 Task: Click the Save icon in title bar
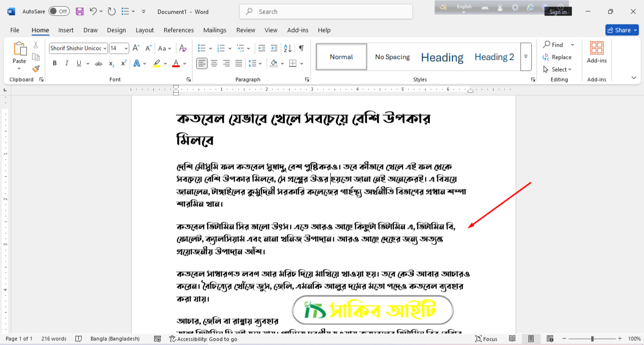pyautogui.click(x=80, y=11)
